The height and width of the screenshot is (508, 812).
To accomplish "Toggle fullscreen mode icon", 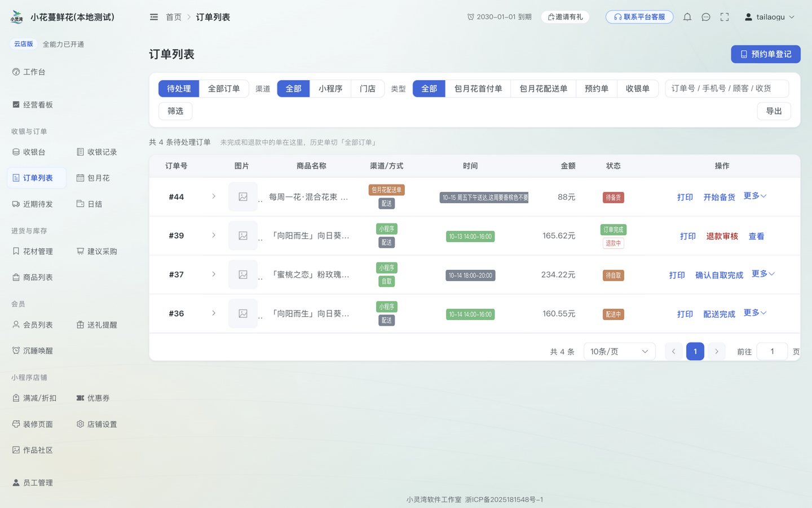I will click(x=725, y=17).
